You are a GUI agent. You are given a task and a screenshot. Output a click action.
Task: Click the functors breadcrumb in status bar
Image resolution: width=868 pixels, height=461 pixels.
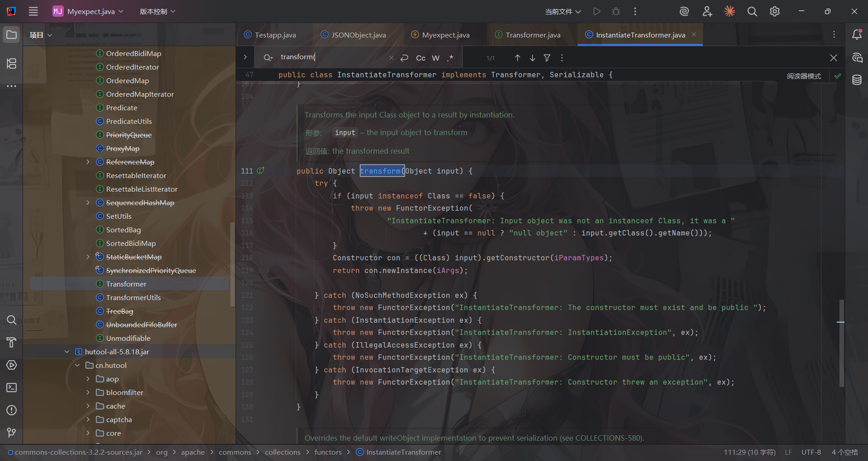328,452
